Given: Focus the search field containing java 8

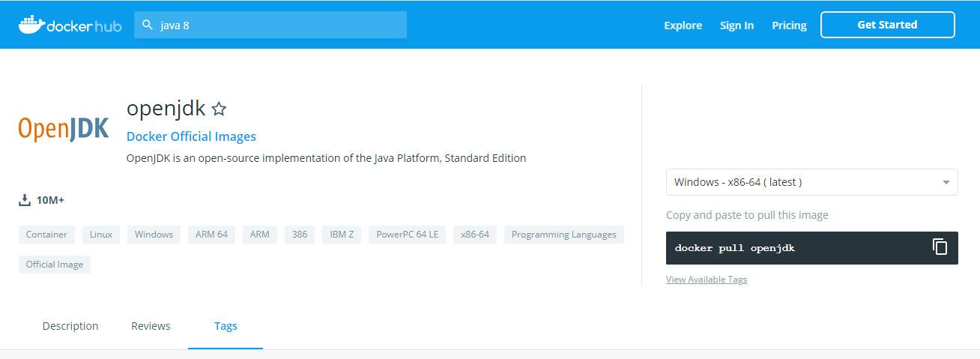Looking at the screenshot, I should coord(270,25).
